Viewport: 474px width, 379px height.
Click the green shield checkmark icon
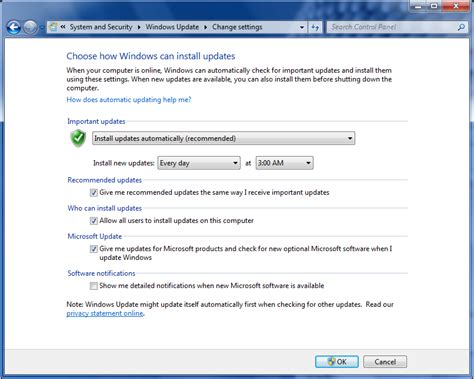pyautogui.click(x=78, y=138)
